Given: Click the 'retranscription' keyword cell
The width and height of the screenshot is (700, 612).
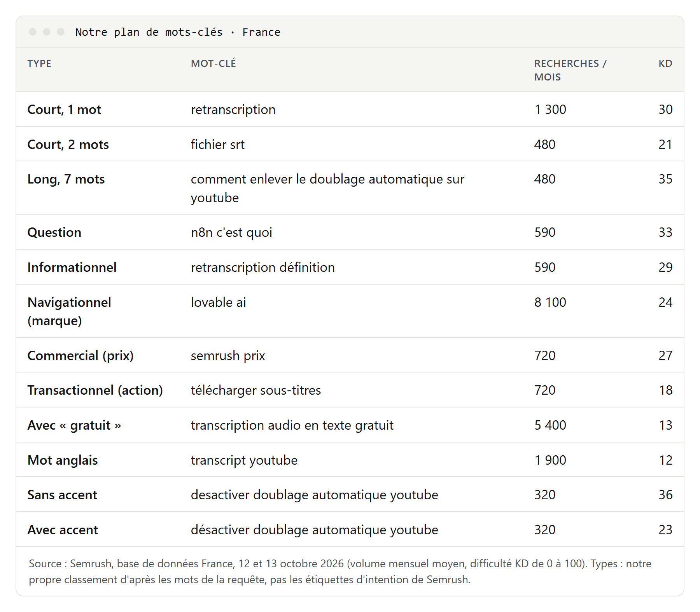Looking at the screenshot, I should point(233,109).
